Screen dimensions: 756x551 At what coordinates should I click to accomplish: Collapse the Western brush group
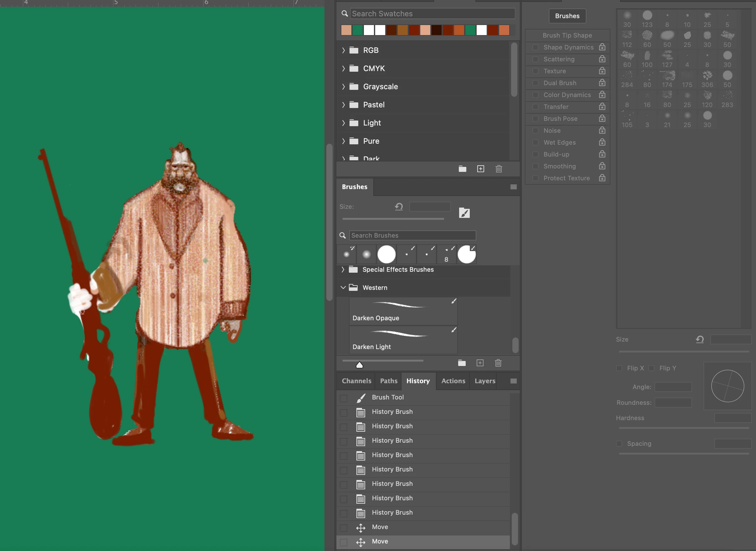click(343, 287)
